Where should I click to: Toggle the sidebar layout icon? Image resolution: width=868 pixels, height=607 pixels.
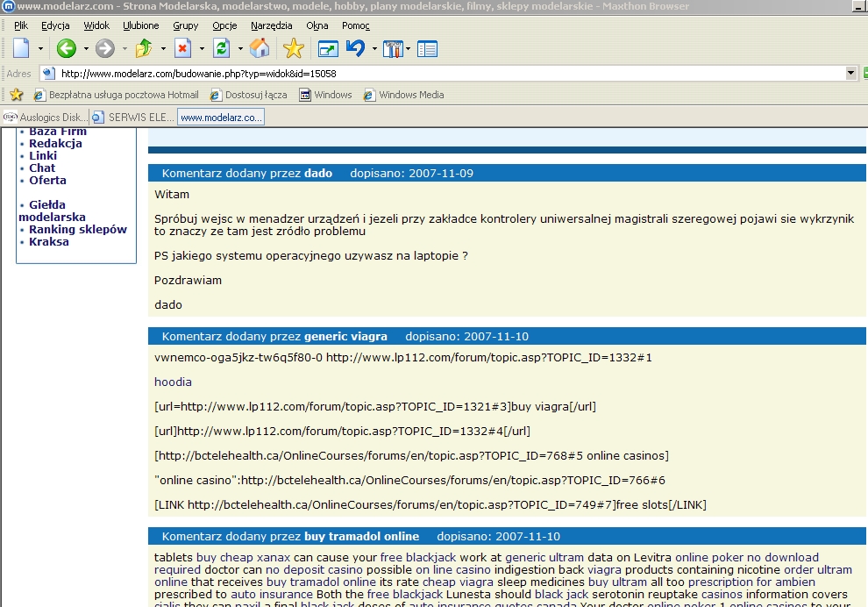tap(427, 49)
